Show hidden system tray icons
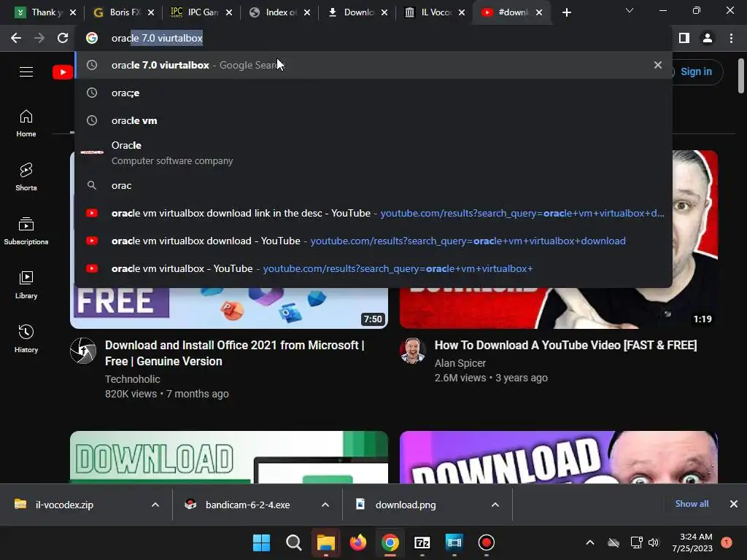Image resolution: width=747 pixels, height=560 pixels. point(589,542)
